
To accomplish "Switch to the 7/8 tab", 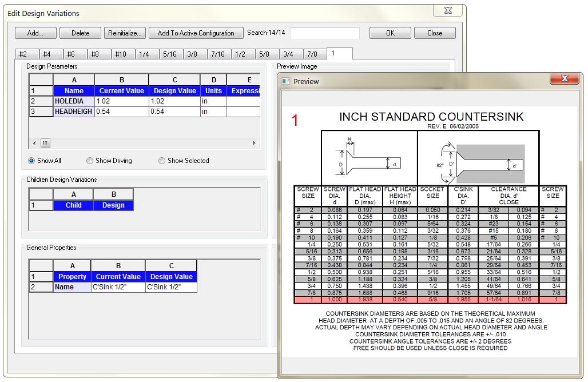I will pyautogui.click(x=312, y=54).
